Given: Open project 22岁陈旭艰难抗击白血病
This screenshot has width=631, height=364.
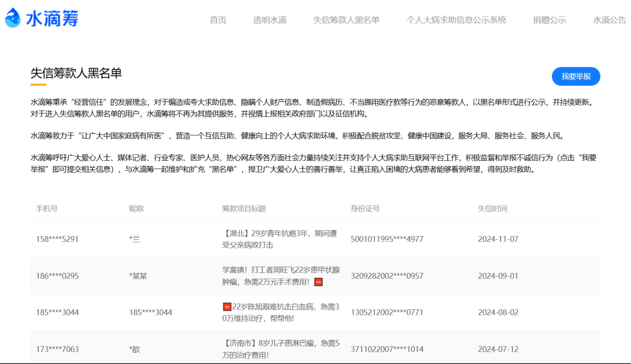Looking at the screenshot, I should tap(281, 312).
